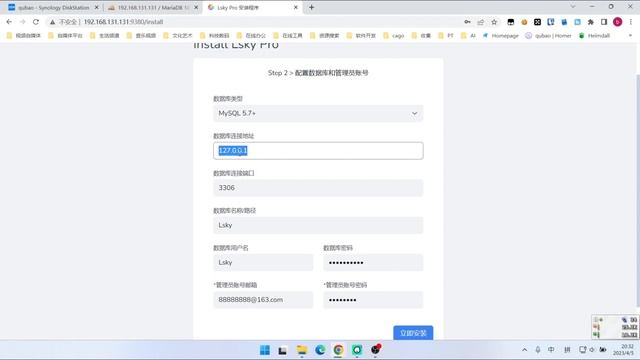This screenshot has width=640, height=360.
Task: Open the MySQL 5.7+ database type dropdown
Action: coord(318,113)
